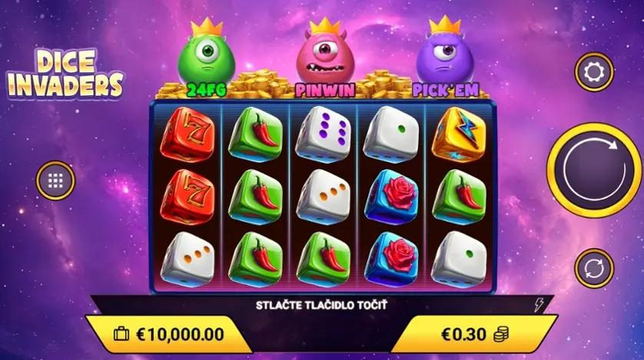Click the STLAČTE TLAČIDLO TOČIŤ message bar
The height and width of the screenshot is (360, 644).
321,305
